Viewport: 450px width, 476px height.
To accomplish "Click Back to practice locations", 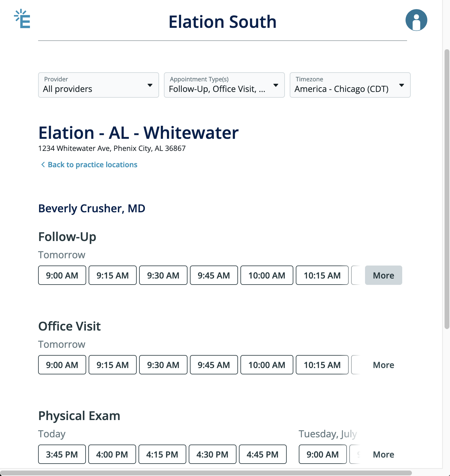I will [92, 164].
